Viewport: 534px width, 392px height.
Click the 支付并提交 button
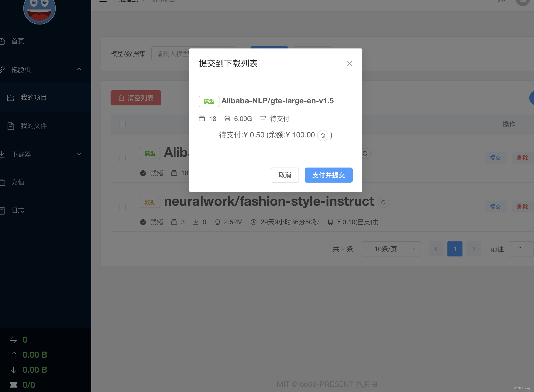coord(328,175)
